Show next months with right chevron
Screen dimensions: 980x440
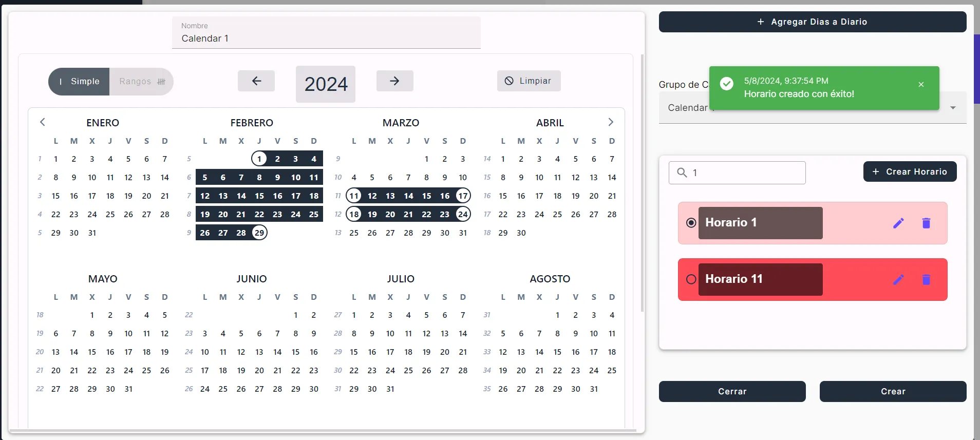tap(611, 122)
